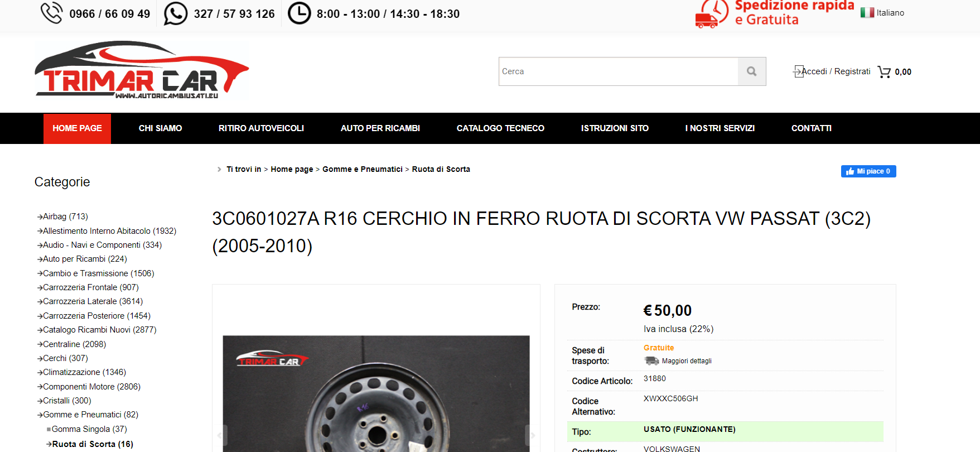This screenshot has width=980, height=452.
Task: Like the page with Mi piace
Action: point(868,171)
